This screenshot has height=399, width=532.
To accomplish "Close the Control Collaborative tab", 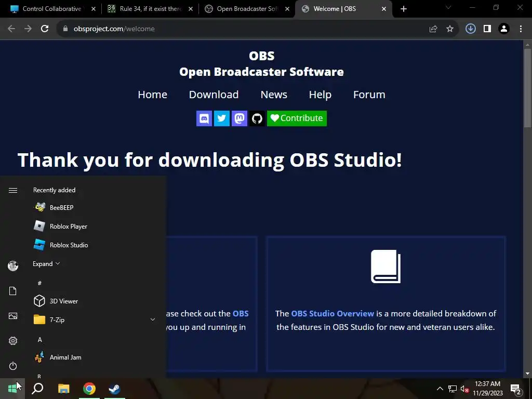I will click(94, 9).
